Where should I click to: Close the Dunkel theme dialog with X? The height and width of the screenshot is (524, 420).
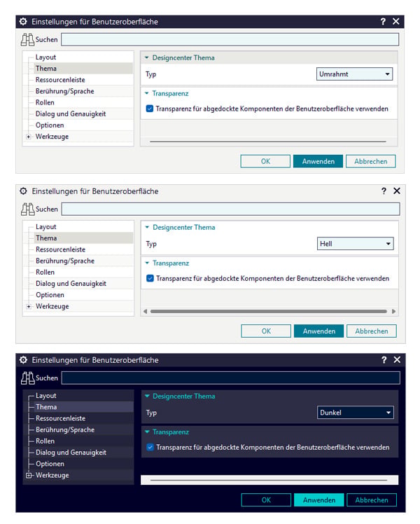tap(397, 359)
